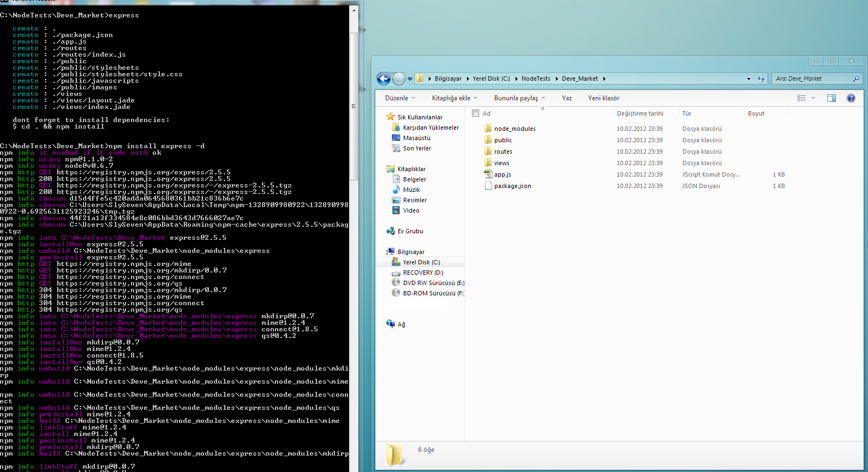Toggle the preview pane
868x472 pixels.
[x=831, y=98]
